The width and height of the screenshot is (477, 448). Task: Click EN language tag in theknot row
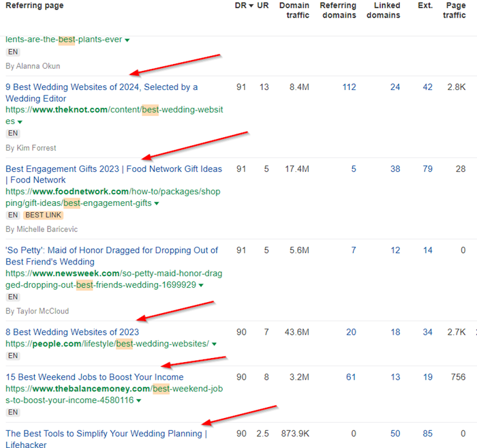[x=13, y=133]
